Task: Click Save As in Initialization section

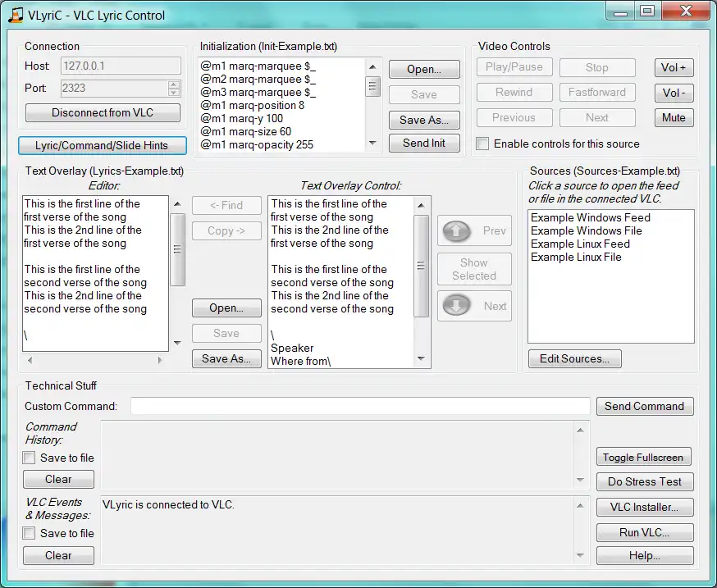Action: 424,121
